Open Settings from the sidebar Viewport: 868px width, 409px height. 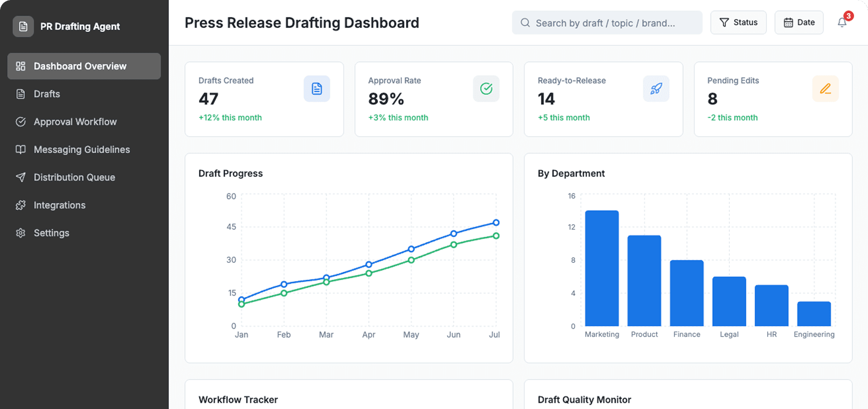coord(84,233)
